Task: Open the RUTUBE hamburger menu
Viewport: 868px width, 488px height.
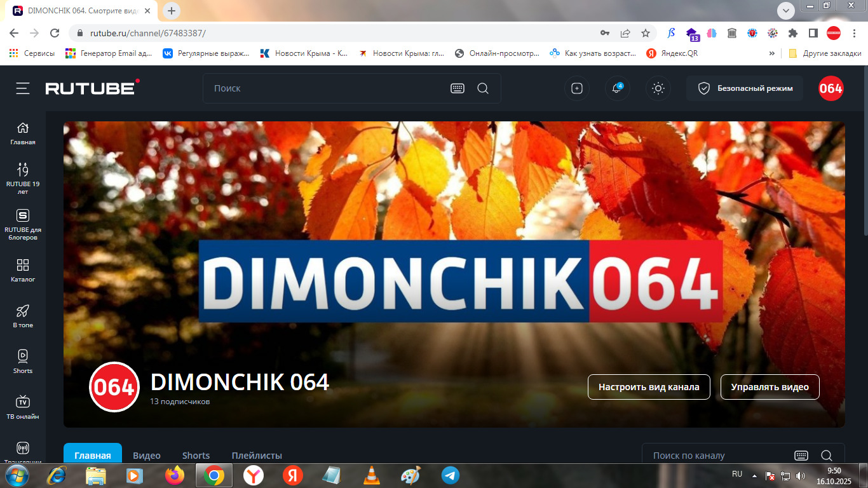Action: click(23, 88)
